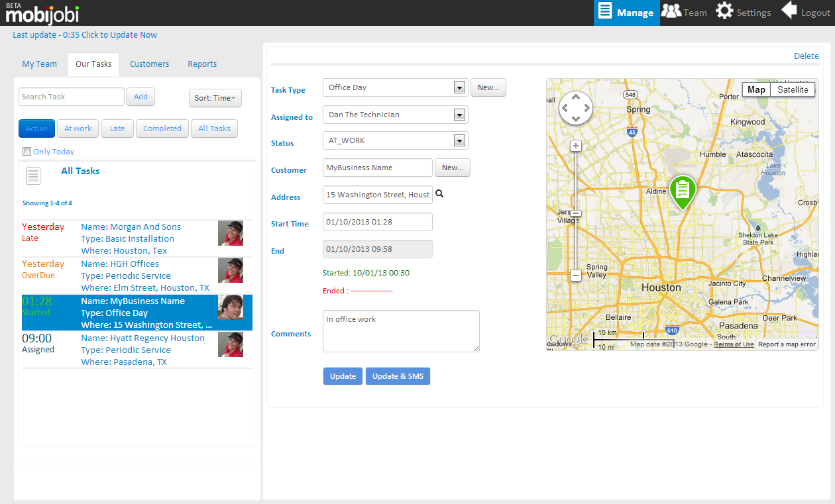Click the map zoom in plus button
Image resolution: width=835 pixels, height=504 pixels.
point(576,146)
